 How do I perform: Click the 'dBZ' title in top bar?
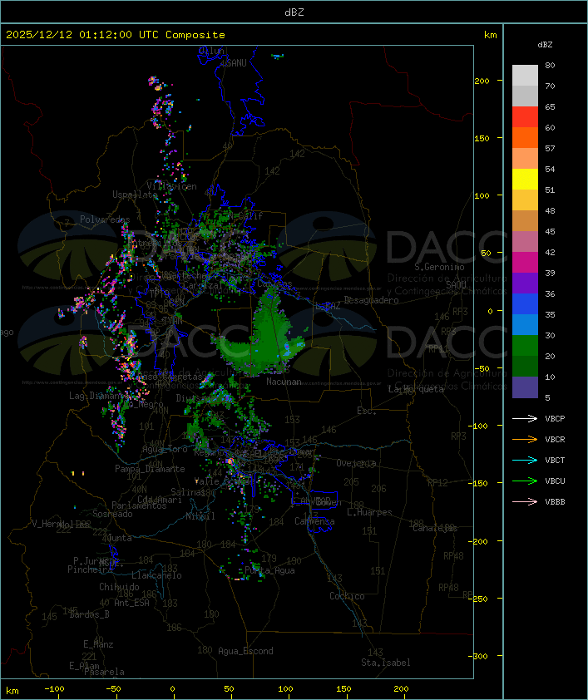point(294,12)
